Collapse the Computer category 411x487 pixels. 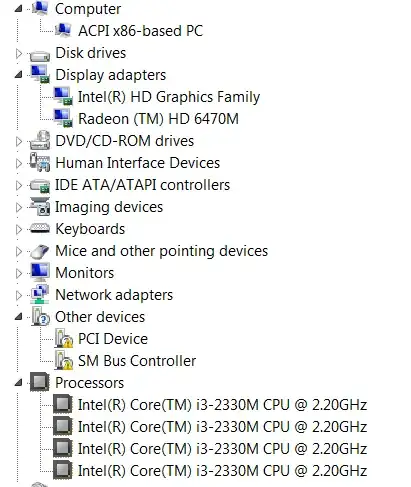19,9
